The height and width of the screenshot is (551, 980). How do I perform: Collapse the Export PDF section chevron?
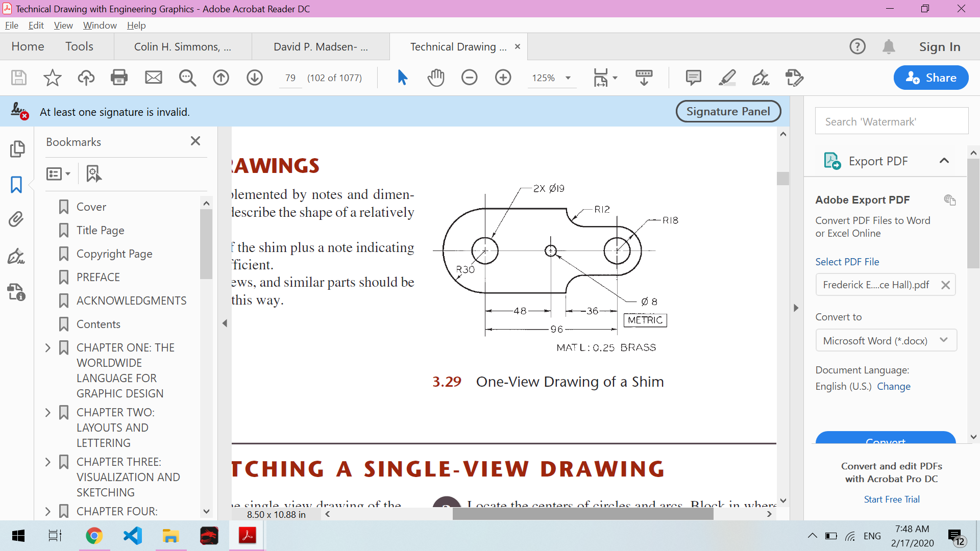click(944, 161)
